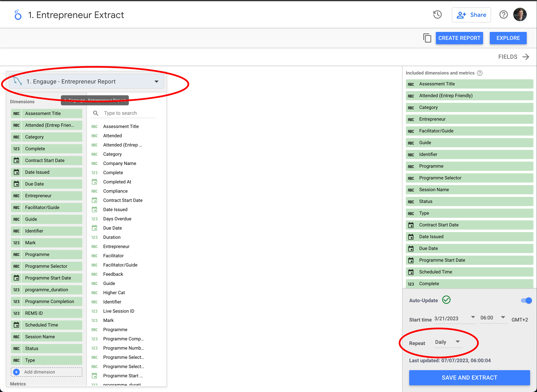537x392 pixels.
Task: Toggle Auto-Update off
Action: tap(526, 301)
